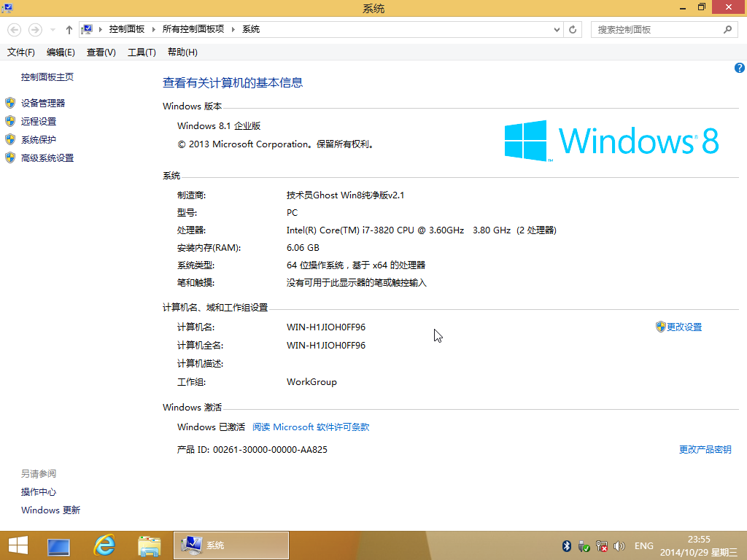Select the 产品 ID 00261-30000-00000-AA825 text
The width and height of the screenshot is (747, 560).
click(x=252, y=449)
